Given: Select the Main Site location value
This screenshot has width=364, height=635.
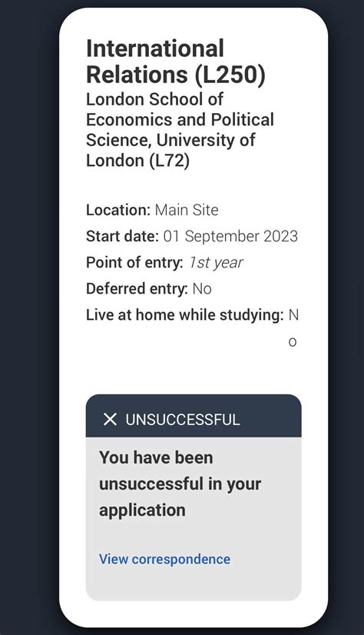Looking at the screenshot, I should pos(187,210).
